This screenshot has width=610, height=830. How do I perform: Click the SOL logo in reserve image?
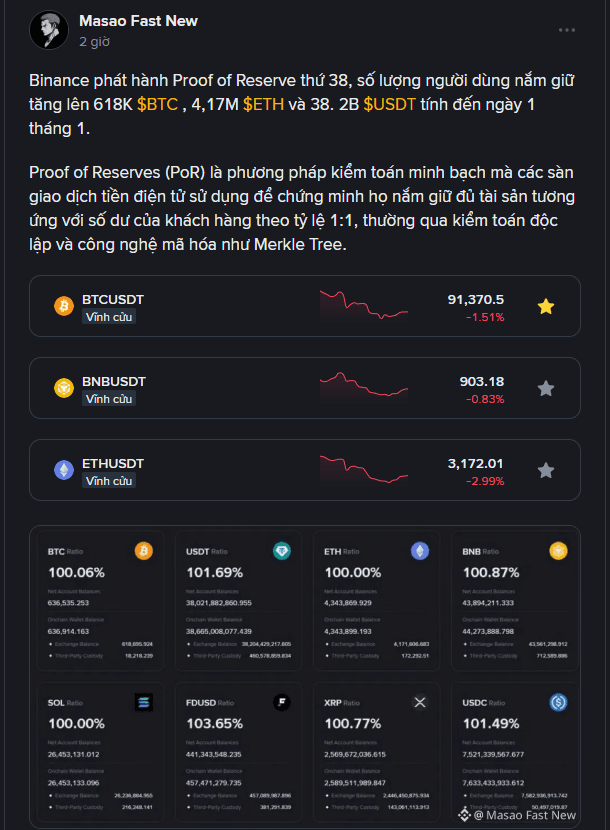coord(144,703)
